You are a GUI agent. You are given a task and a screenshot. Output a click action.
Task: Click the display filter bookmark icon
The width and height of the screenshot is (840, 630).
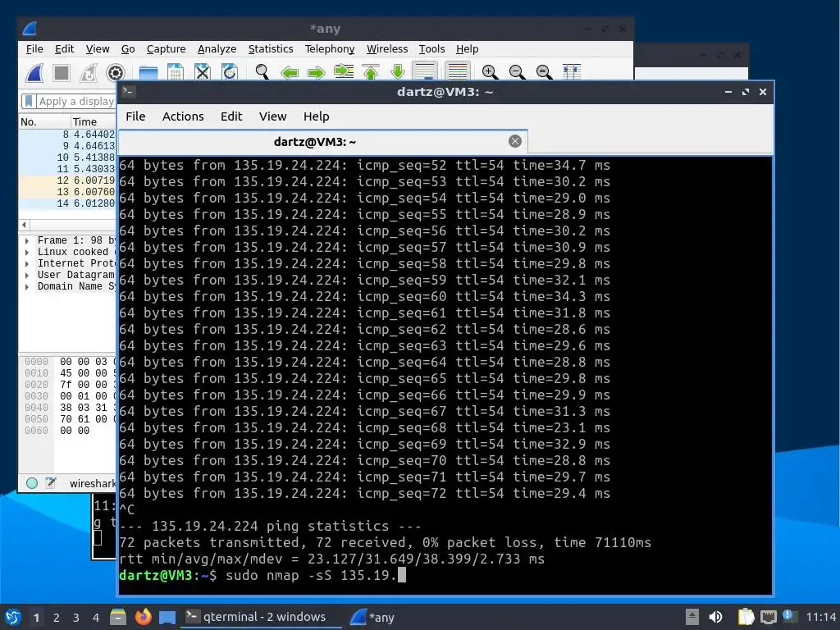[29, 101]
